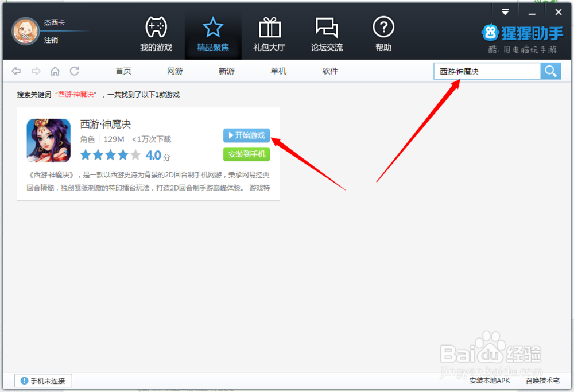This screenshot has width=574, height=392.
Task: Go to the 论坛交流 forum tab
Action: [327, 34]
